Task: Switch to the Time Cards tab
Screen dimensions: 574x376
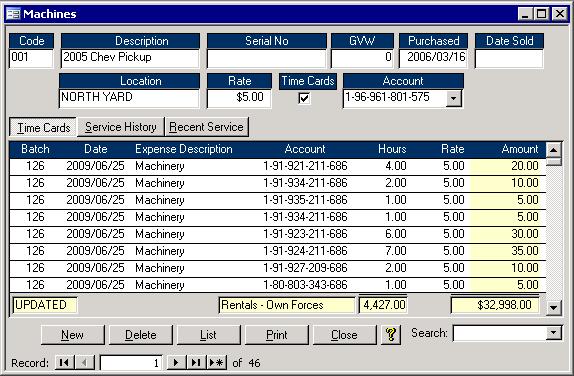Action: coord(43,127)
